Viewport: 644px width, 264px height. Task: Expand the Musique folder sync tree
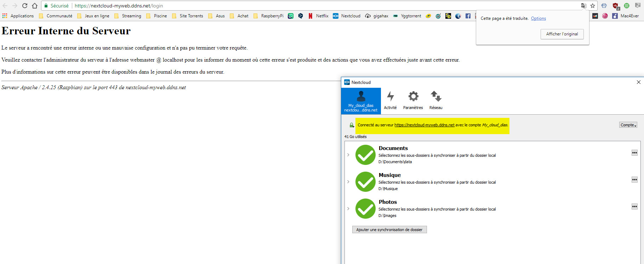pos(348,182)
